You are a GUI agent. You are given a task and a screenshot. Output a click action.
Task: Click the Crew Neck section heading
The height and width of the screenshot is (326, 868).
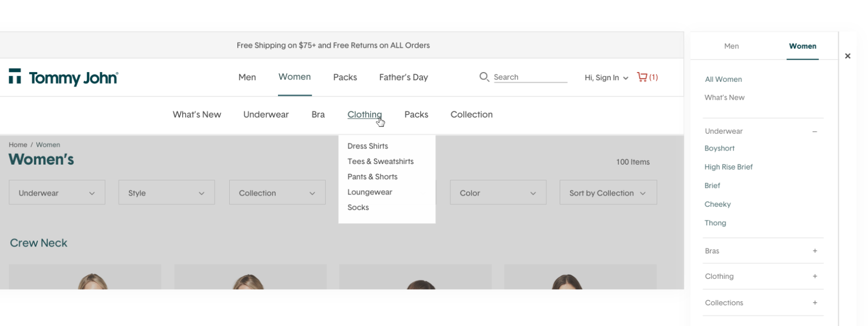click(x=38, y=243)
